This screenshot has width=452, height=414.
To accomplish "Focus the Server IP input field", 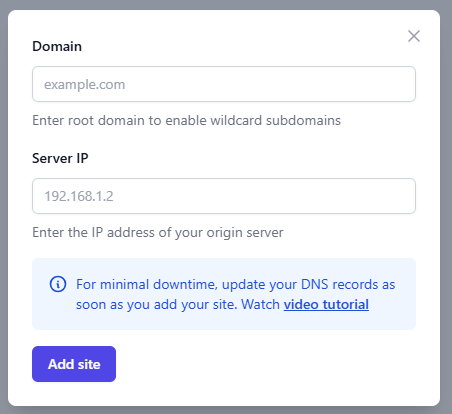I will coord(224,196).
